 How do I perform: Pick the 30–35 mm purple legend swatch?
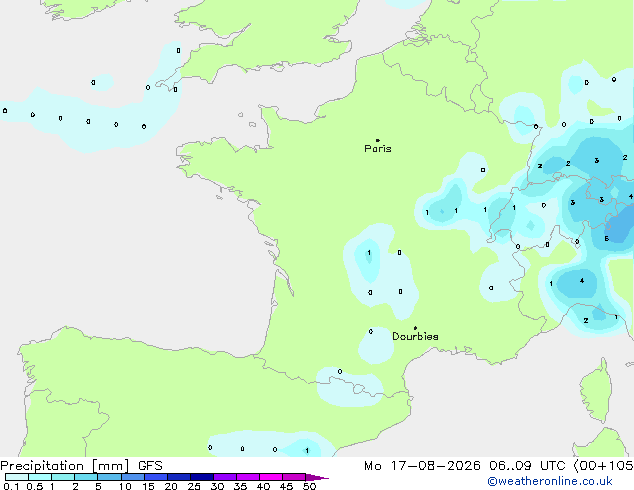pyautogui.click(x=225, y=477)
